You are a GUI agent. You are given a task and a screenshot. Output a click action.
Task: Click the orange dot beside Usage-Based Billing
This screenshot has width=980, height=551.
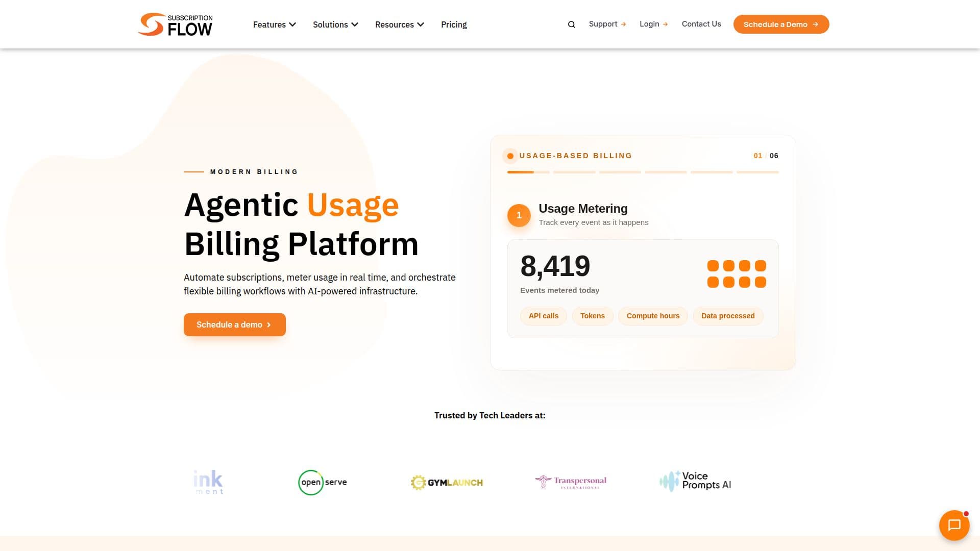point(510,156)
